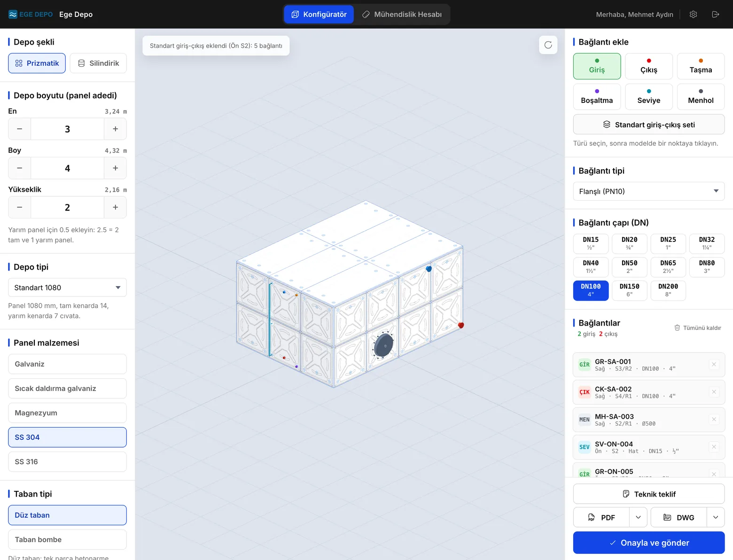This screenshot has width=733, height=560.
Task: Select DN25 connection diameter
Action: click(x=668, y=243)
